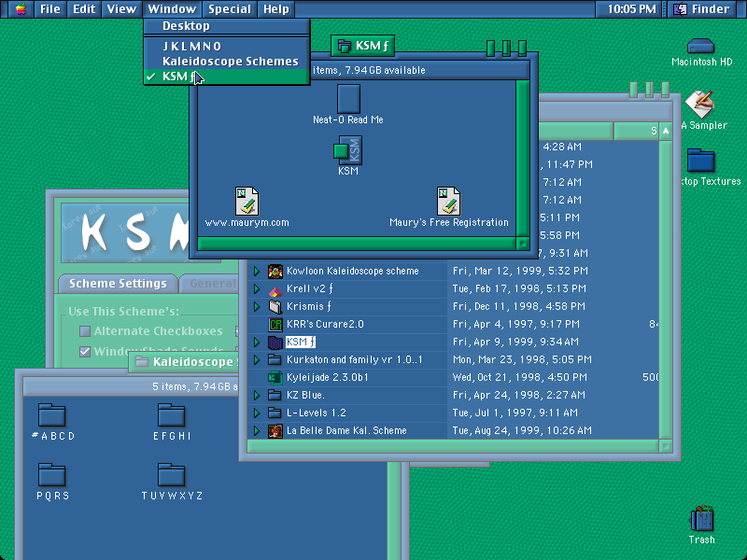Select the Desktop Textures folder icon
Viewport: 747px width, 560px height.
click(701, 161)
